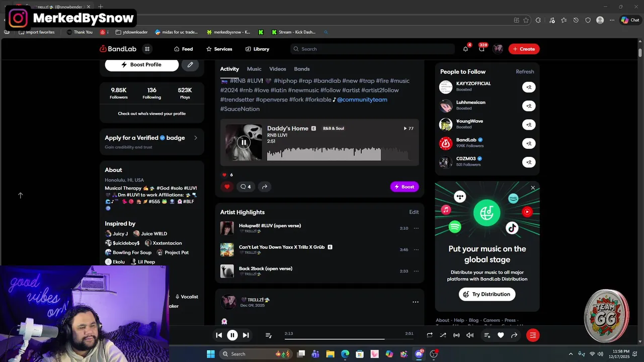Open the BandLab home logo
644x362 pixels.
tap(118, 49)
